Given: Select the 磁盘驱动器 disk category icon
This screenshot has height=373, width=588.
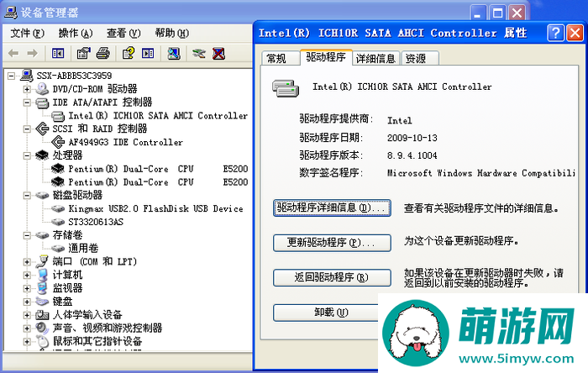Looking at the screenshot, I should point(42,195).
